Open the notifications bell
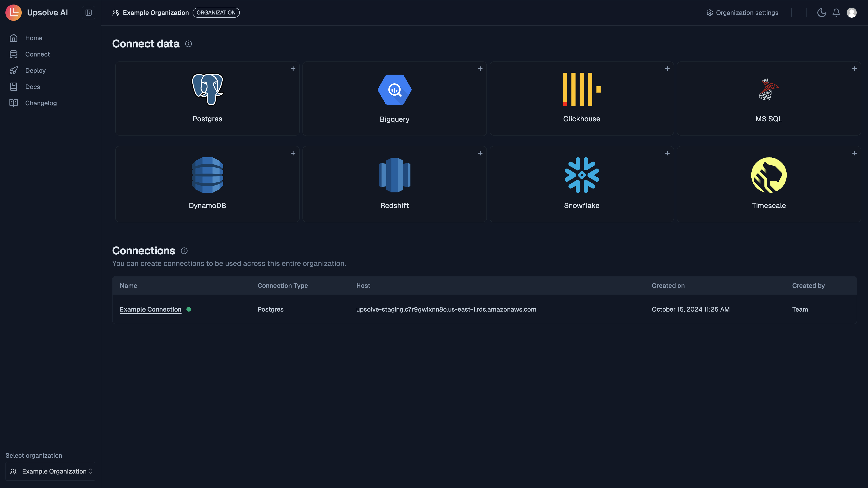Screen dimensions: 868x488 pos(836,12)
